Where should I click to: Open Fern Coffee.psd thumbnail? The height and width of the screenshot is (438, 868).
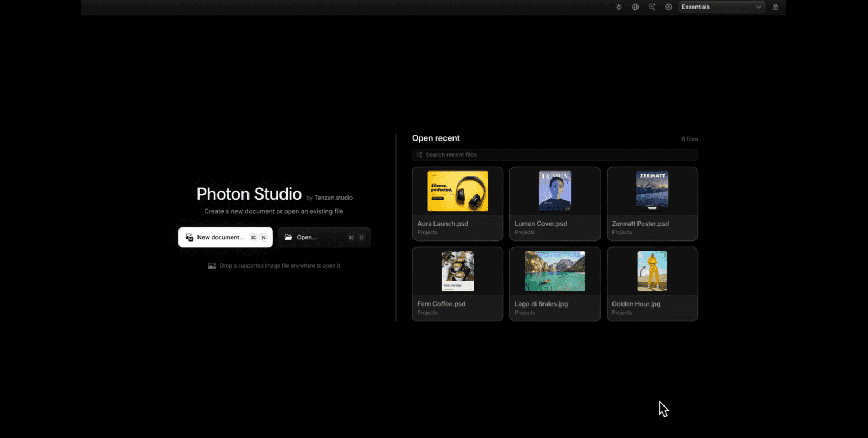pos(458,271)
